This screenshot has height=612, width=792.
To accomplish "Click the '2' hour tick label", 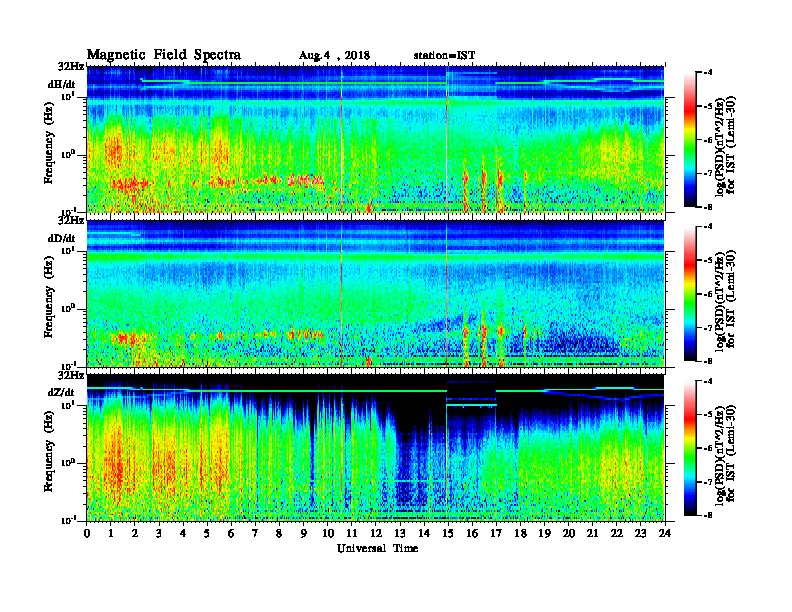I will (135, 534).
